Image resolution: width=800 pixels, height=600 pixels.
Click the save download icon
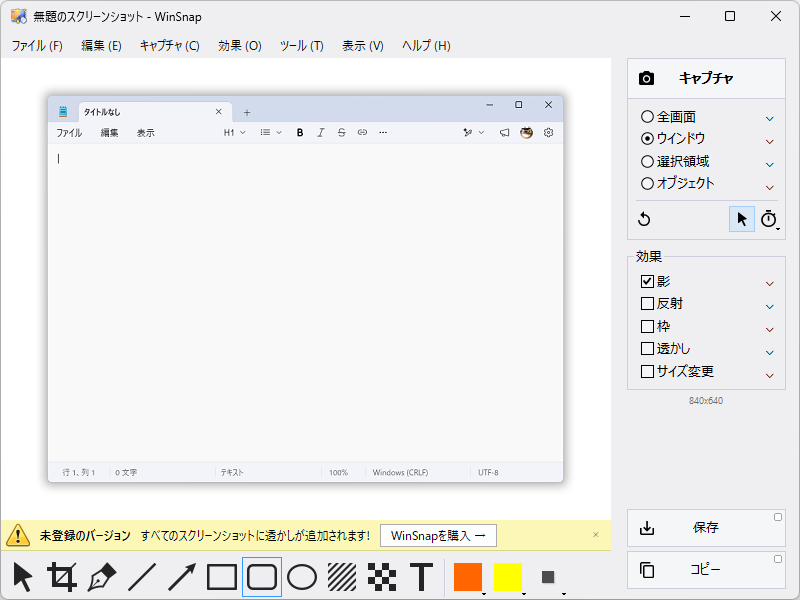click(x=647, y=528)
